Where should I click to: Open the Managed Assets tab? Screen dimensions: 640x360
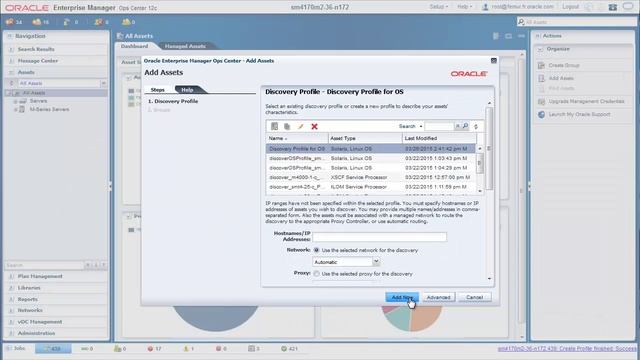pos(185,46)
